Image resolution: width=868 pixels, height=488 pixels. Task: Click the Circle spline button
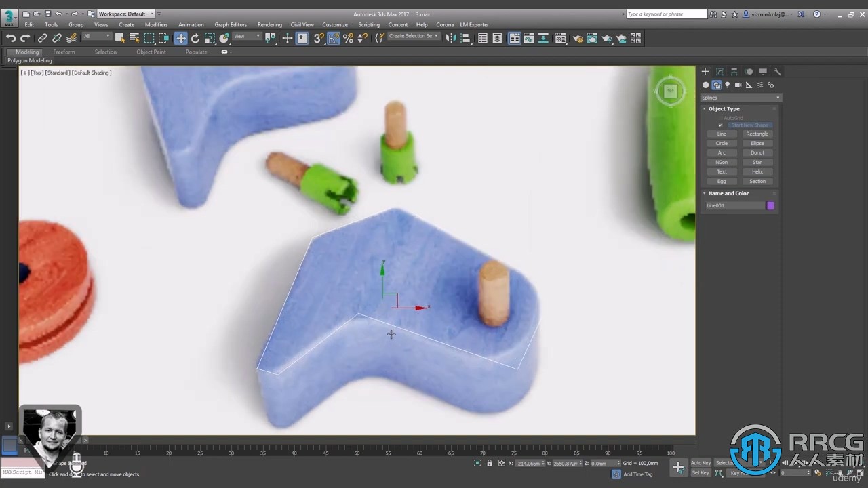coord(722,143)
